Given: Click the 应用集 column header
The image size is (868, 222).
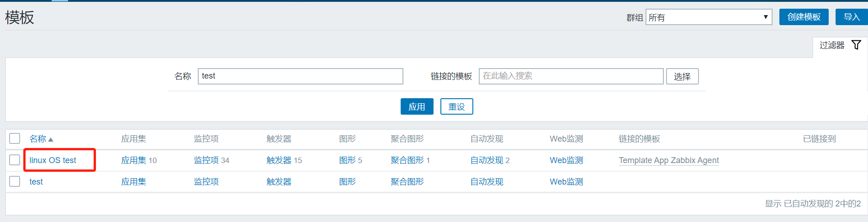Looking at the screenshot, I should 133,139.
